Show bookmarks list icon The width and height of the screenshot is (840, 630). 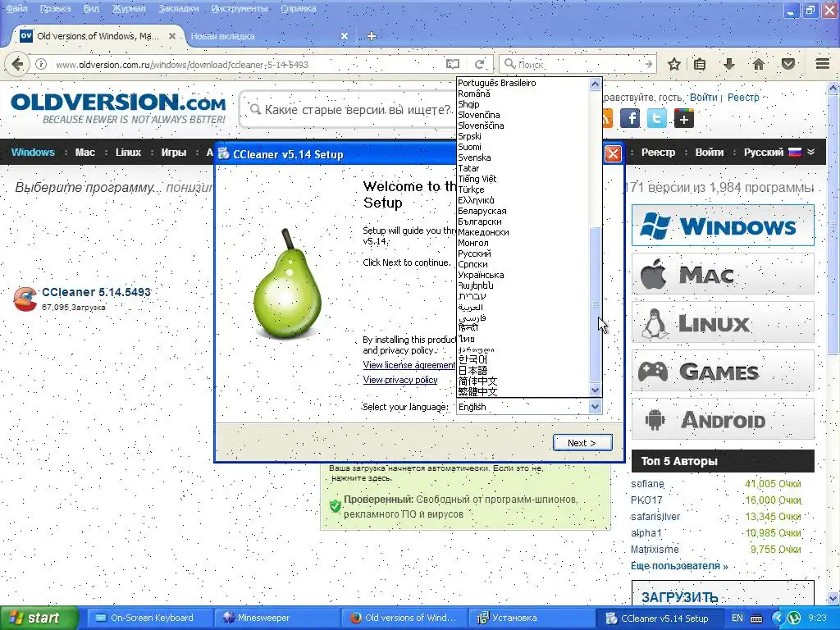(x=700, y=64)
